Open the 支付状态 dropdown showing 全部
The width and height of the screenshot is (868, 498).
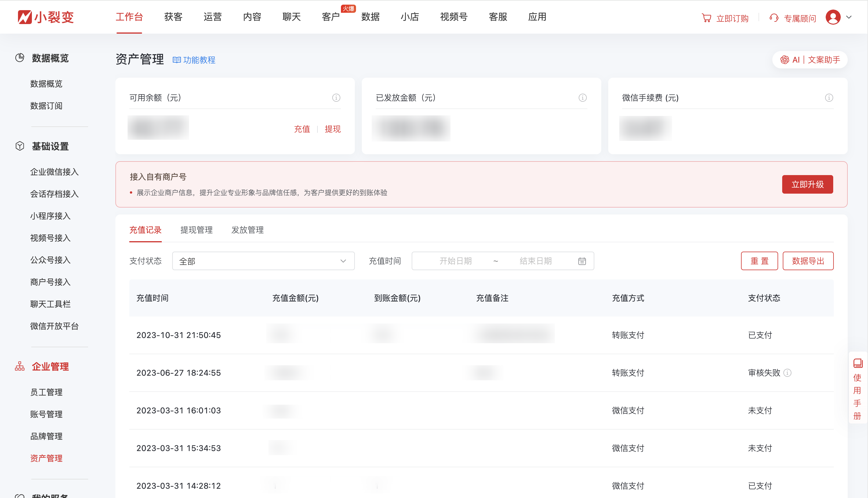coord(263,261)
